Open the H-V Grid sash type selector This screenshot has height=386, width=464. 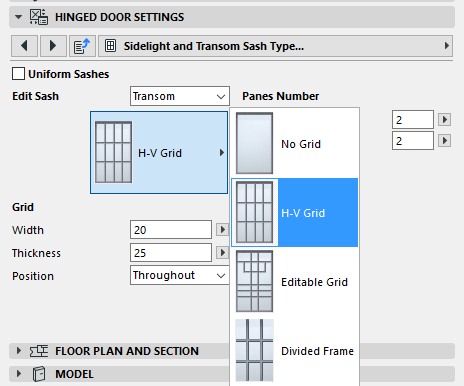159,152
